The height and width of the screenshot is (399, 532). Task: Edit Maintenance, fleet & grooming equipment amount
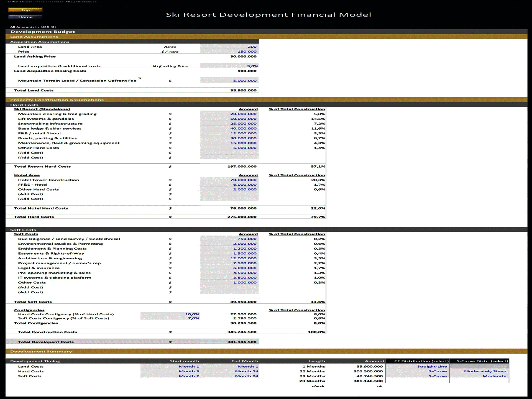point(229,143)
